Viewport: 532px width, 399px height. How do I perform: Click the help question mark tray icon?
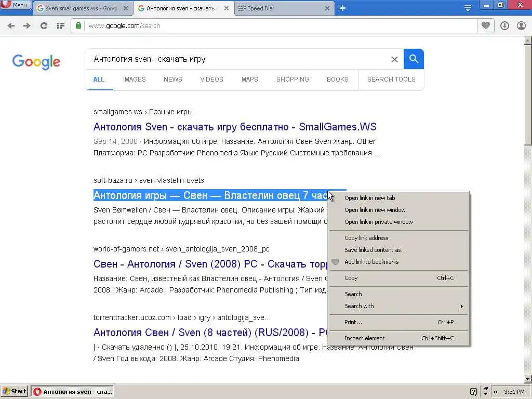pos(474,392)
